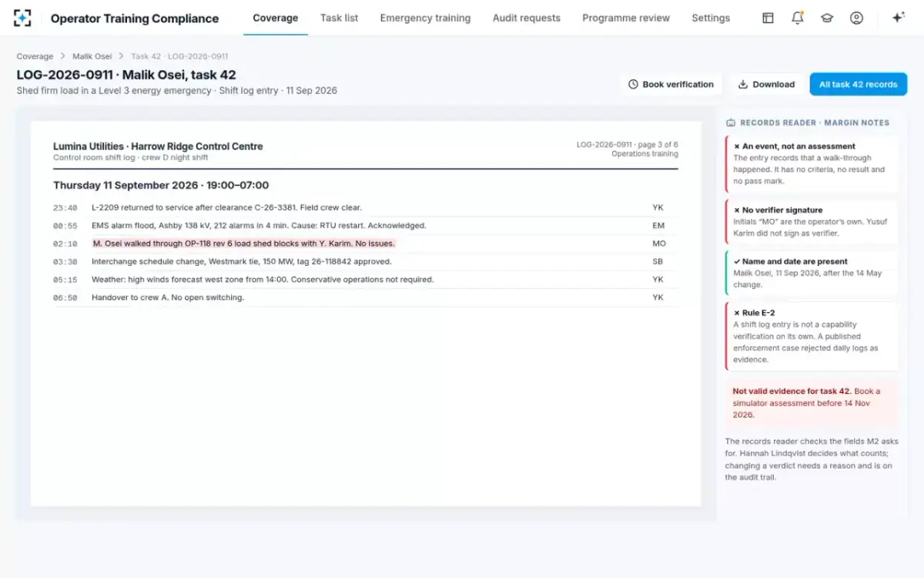Click breadcrumb Task 42 · LOG-2026-0911
Image resolution: width=924 pixels, height=578 pixels.
[179, 56]
